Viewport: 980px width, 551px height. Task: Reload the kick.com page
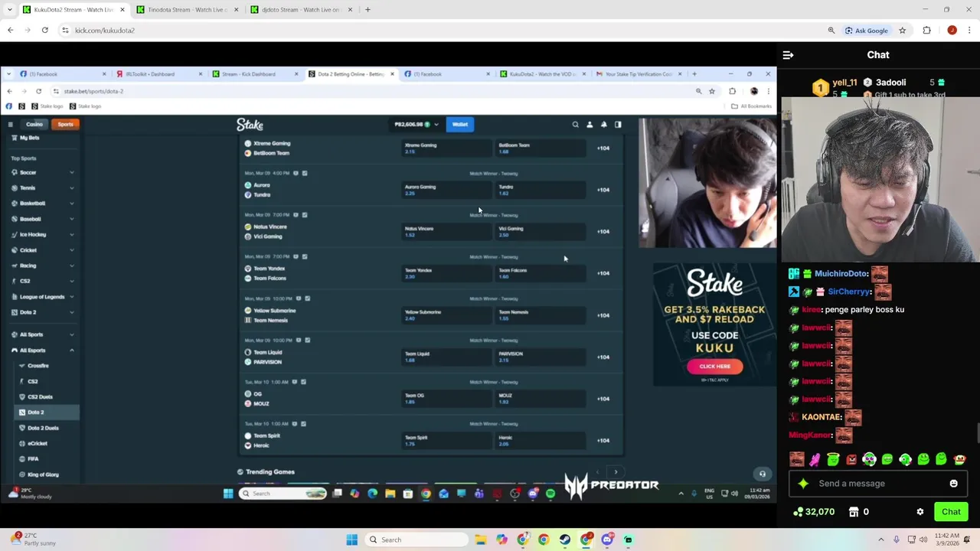point(45,31)
